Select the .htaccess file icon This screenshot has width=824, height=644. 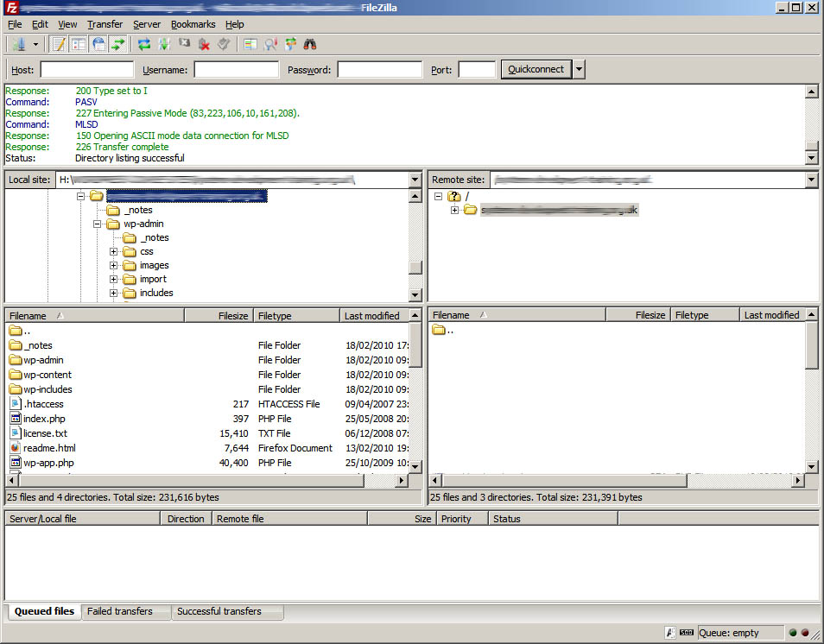[x=16, y=404]
